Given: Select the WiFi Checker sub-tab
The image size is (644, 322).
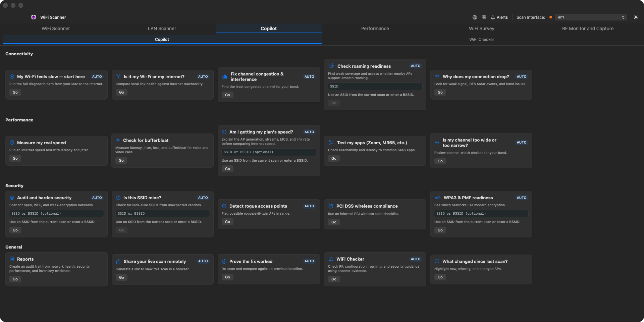Looking at the screenshot, I should pos(482,39).
